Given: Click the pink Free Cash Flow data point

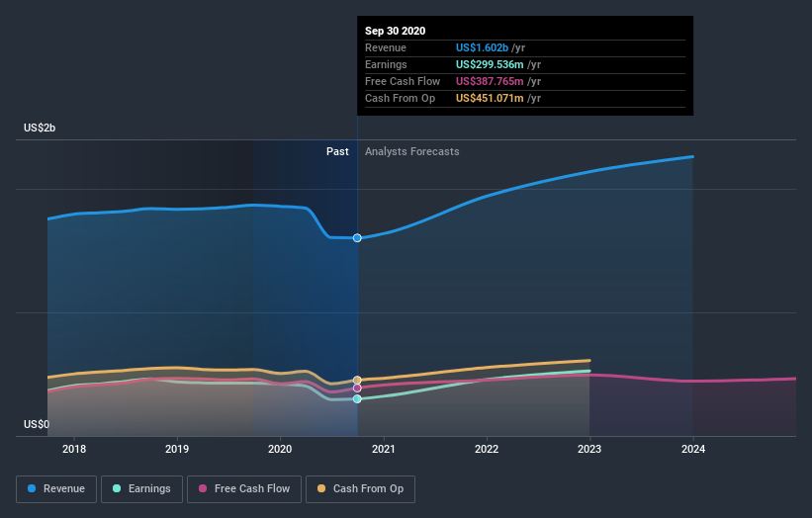Looking at the screenshot, I should pyautogui.click(x=357, y=388).
